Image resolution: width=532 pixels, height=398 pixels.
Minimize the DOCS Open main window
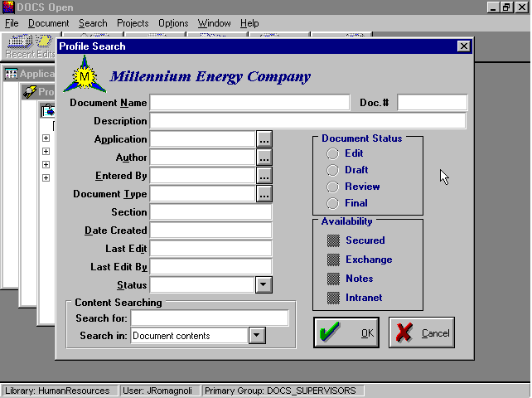click(493, 7)
